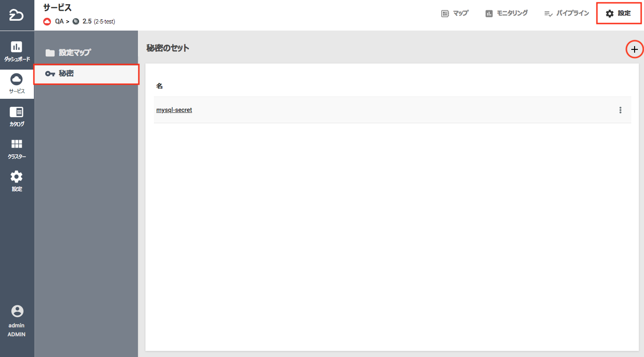Click the admin user avatar icon
Viewport: 644px width, 357px height.
tap(17, 311)
